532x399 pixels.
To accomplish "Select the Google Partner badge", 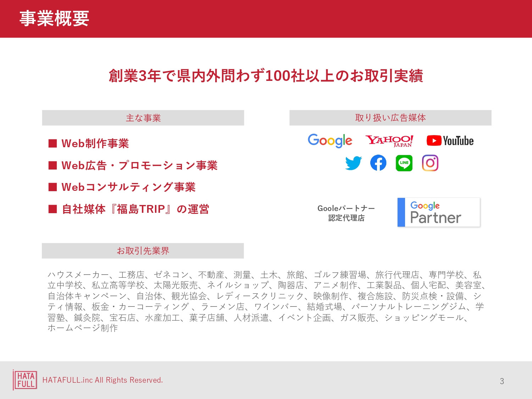I will coord(439,212).
